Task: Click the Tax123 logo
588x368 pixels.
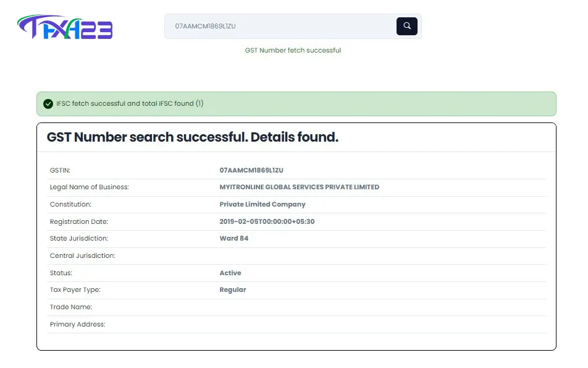Action: pos(65,27)
